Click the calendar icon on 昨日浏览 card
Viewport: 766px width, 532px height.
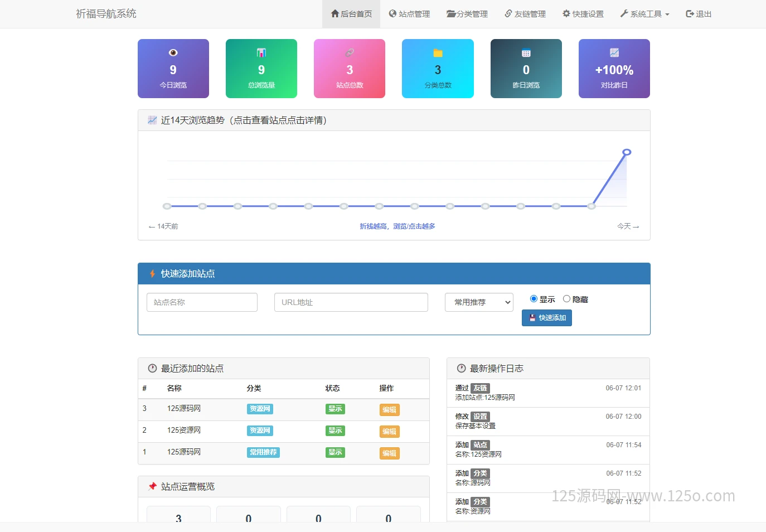click(526, 53)
